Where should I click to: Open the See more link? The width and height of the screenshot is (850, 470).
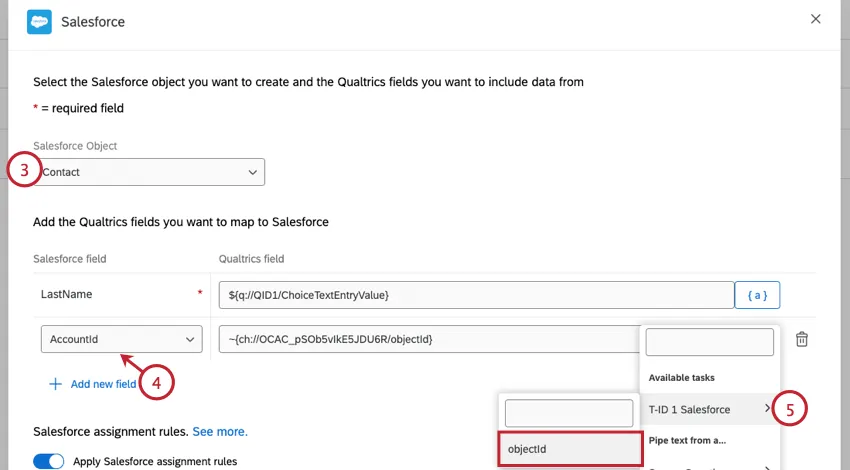220,432
